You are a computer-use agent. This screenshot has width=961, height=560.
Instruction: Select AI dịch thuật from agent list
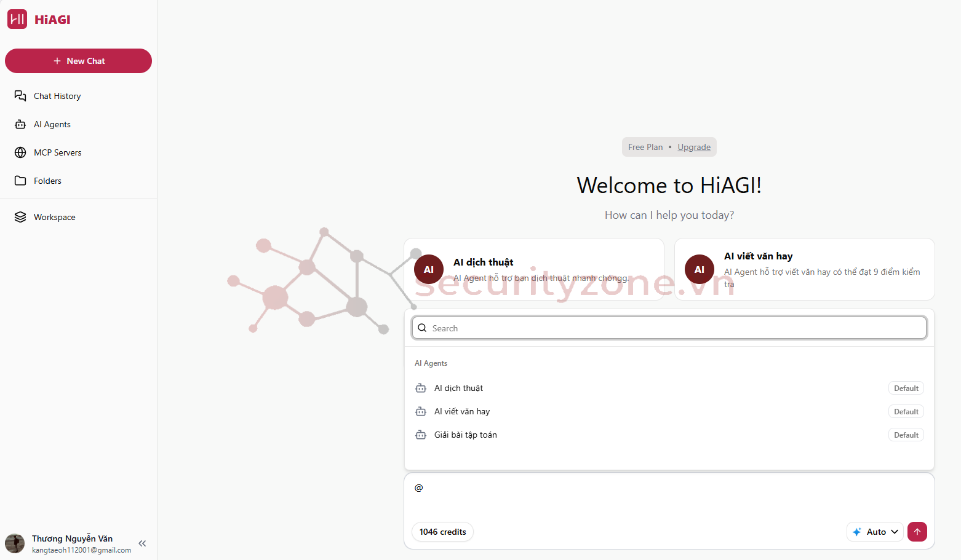click(459, 388)
